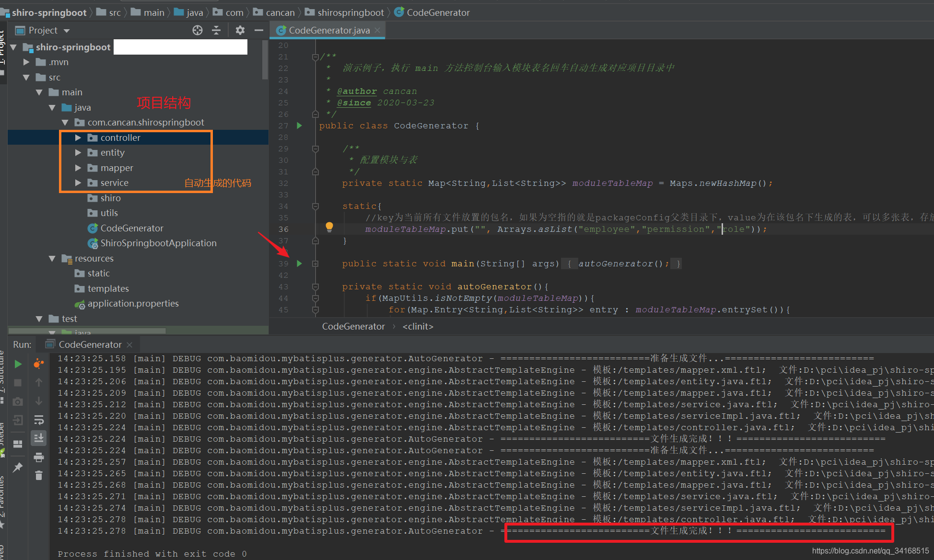Click shiro-springboot in breadcrumb bar
The height and width of the screenshot is (560, 934).
49,12
